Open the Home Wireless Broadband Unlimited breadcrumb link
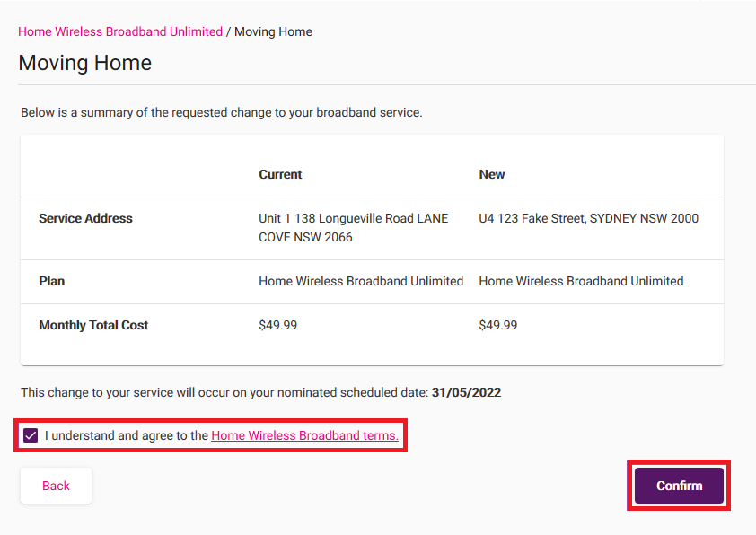 coord(119,31)
